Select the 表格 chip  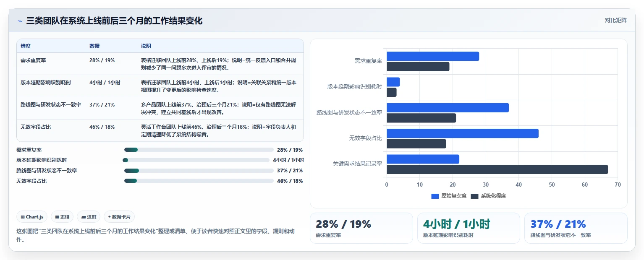tap(62, 217)
